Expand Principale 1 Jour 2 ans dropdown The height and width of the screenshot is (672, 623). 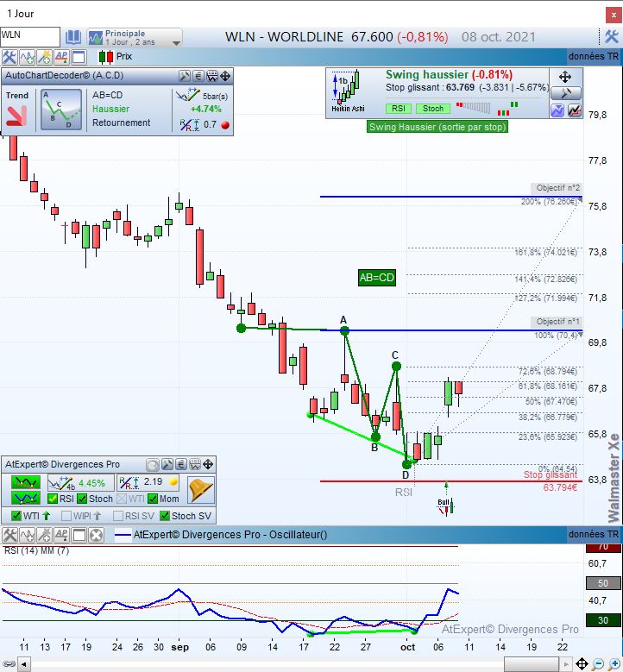135,38
